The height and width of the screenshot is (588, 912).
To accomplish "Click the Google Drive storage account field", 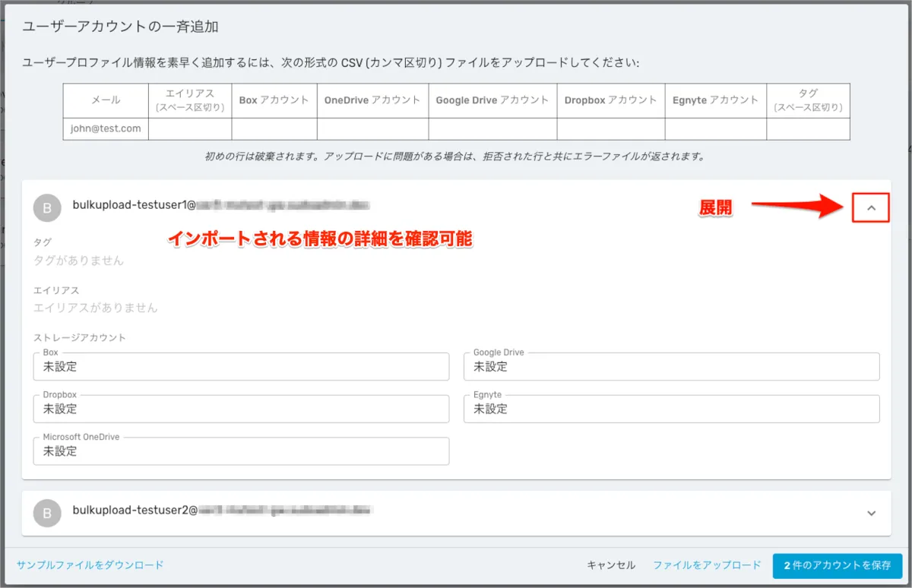I will 671,367.
